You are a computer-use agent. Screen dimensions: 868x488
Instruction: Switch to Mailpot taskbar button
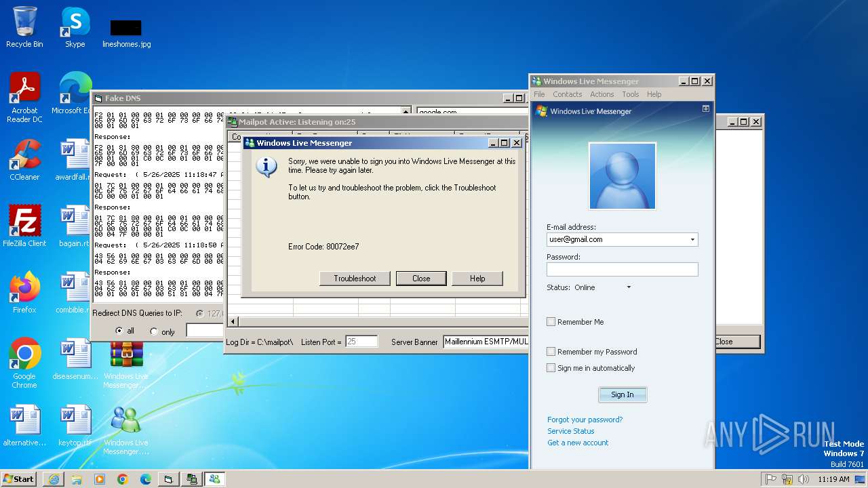click(192, 479)
